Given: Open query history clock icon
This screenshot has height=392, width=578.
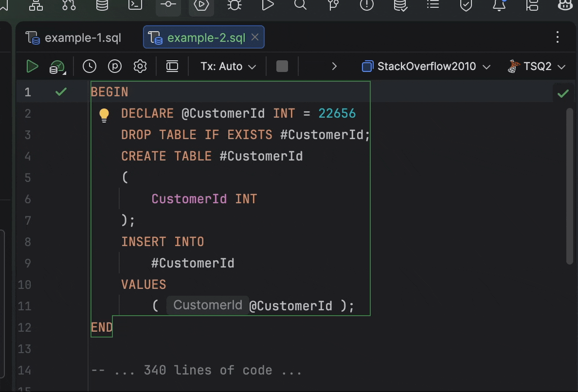Looking at the screenshot, I should (89, 66).
